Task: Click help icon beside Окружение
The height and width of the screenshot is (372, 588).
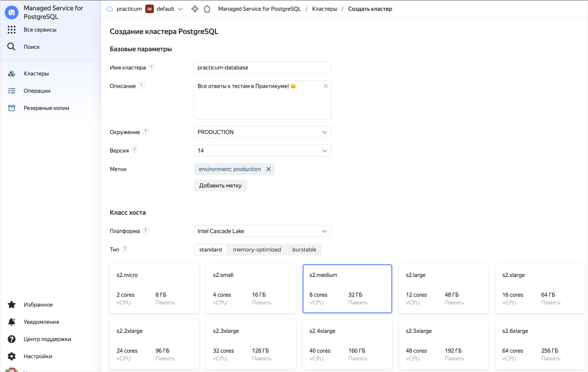Action: [x=146, y=131]
